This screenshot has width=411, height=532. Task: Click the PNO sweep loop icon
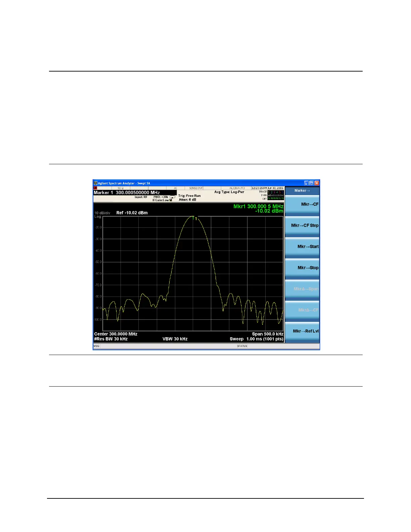pyautogui.click(x=172, y=197)
